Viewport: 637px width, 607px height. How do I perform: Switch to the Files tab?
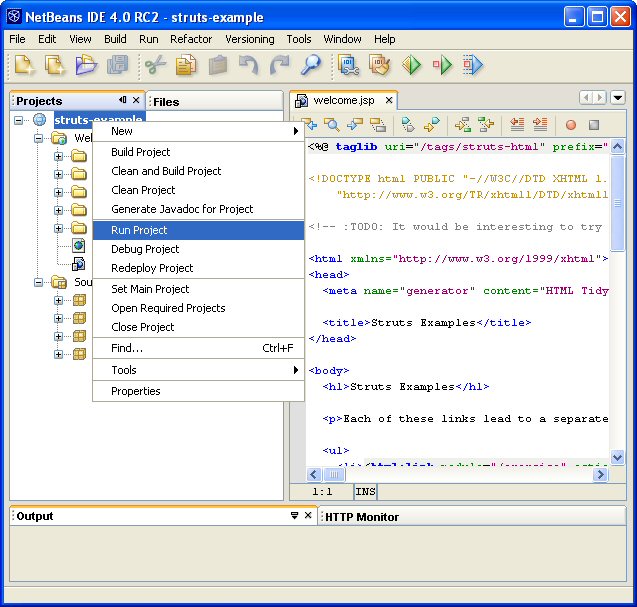point(166,101)
